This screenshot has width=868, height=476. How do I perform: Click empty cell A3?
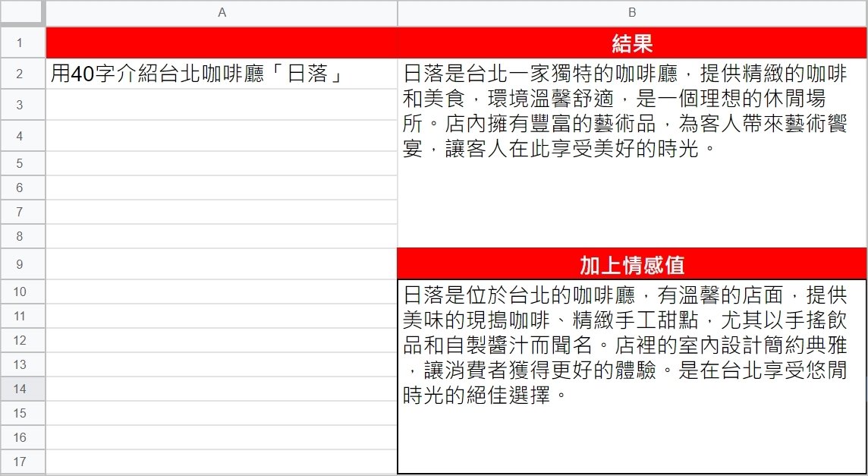click(222, 105)
